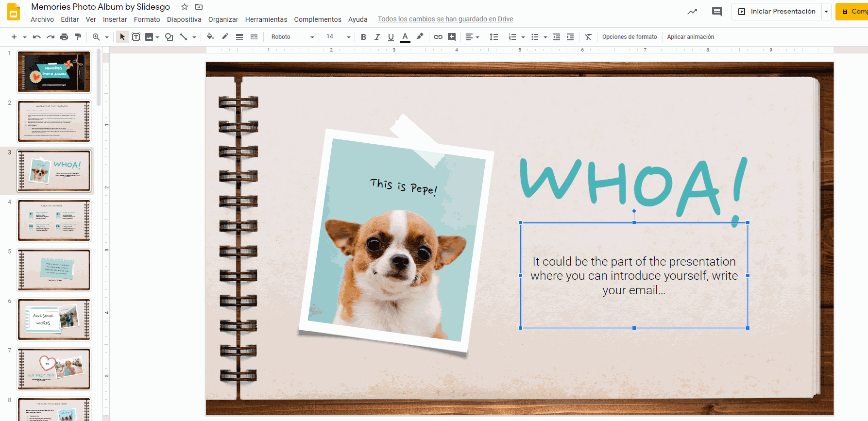Viewport: 868px width, 421px height.
Task: Select the shape tool
Action: (169, 37)
